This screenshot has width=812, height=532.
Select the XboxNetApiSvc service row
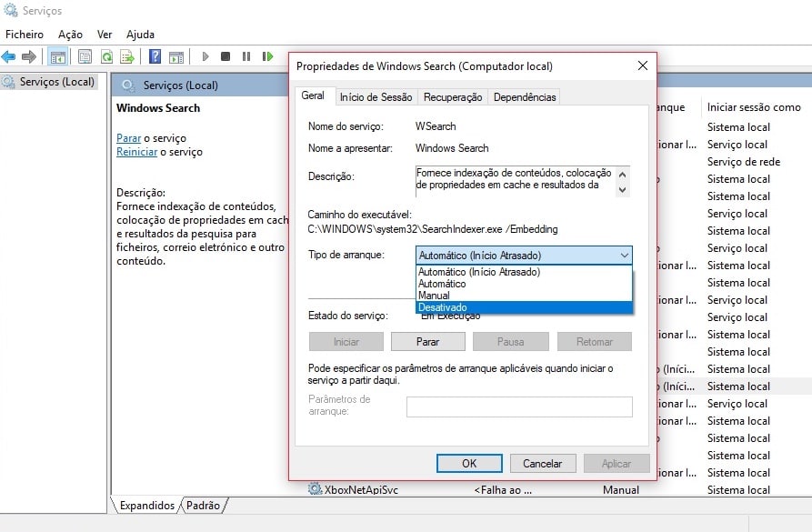[x=558, y=489]
